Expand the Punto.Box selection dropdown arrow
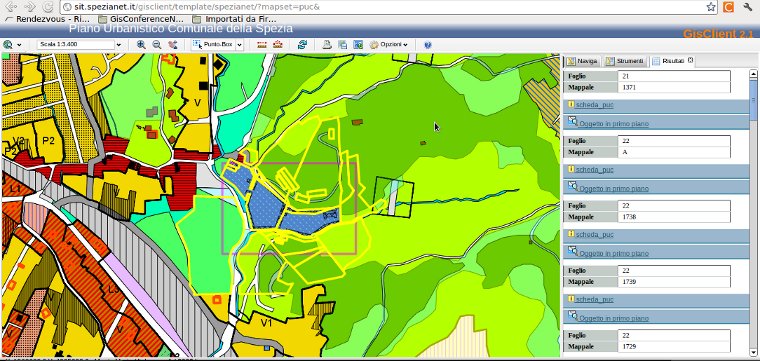This screenshot has height=361, width=760. [x=239, y=45]
